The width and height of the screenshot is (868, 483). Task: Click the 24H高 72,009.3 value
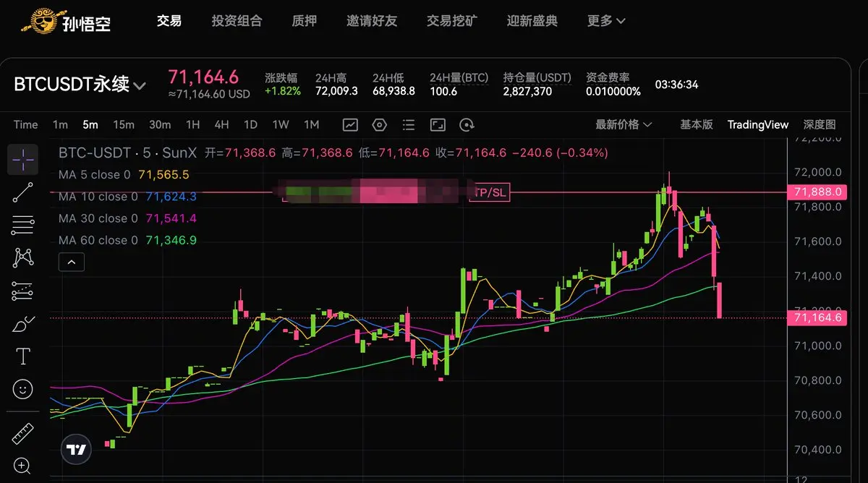point(336,91)
